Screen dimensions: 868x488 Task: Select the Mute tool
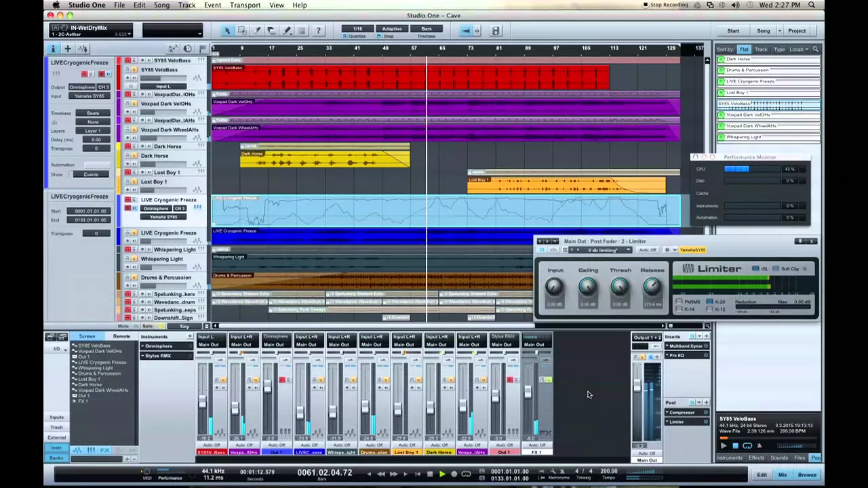302,30
